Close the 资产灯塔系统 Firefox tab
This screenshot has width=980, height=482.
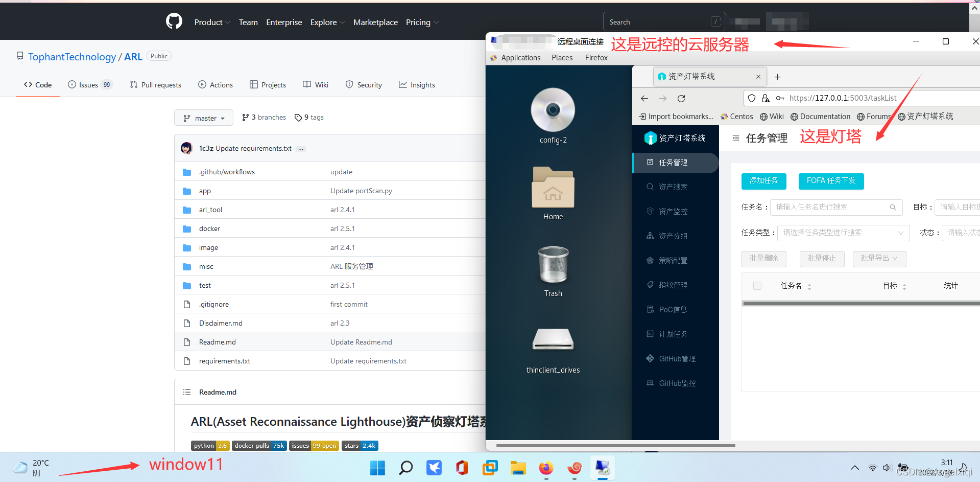pos(758,77)
